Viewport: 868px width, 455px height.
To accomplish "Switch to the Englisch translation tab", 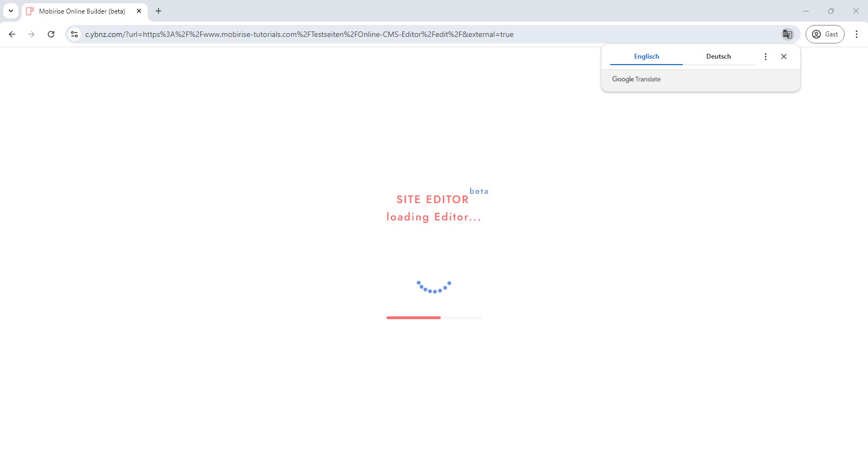I will point(646,56).
